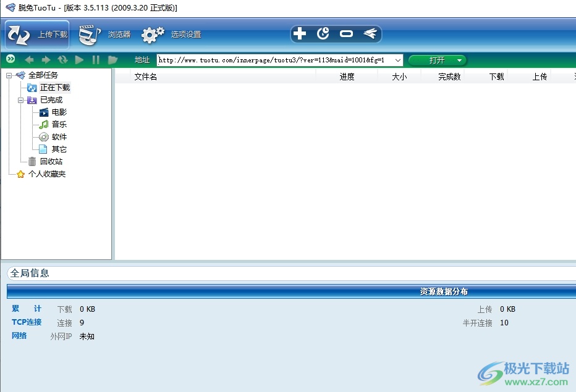
Task: Pause task with the pause button
Action: (x=96, y=59)
